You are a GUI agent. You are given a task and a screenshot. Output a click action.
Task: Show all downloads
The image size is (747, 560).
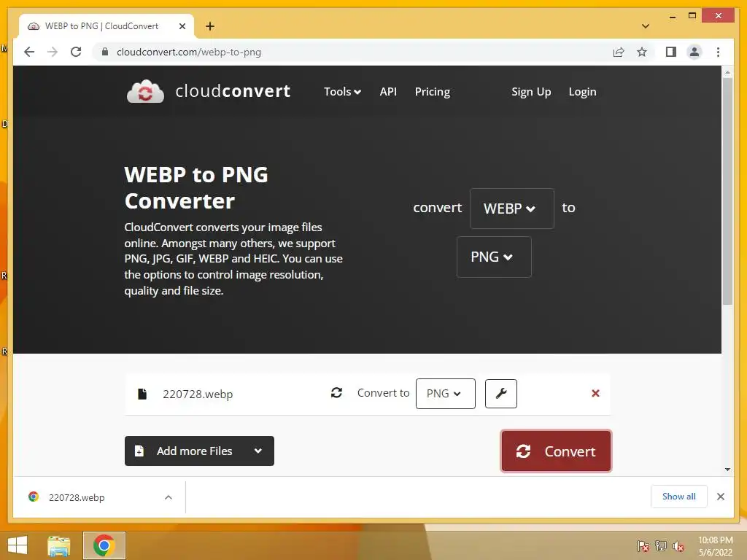pos(679,496)
